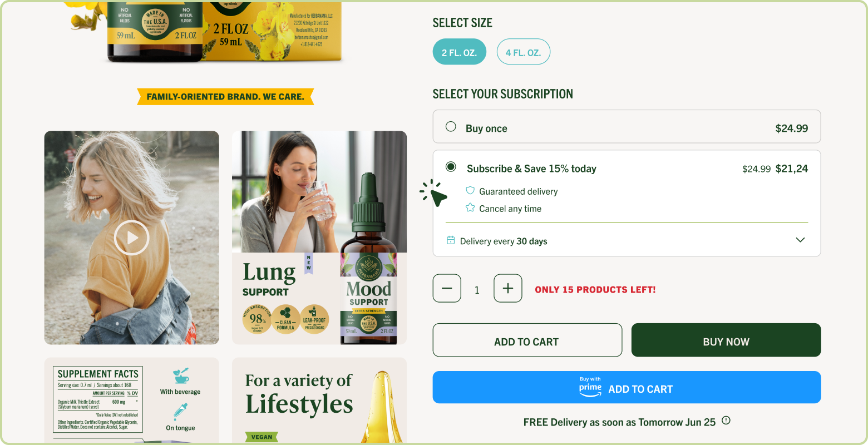Select Subscribe & Save 15% radio button

point(451,167)
